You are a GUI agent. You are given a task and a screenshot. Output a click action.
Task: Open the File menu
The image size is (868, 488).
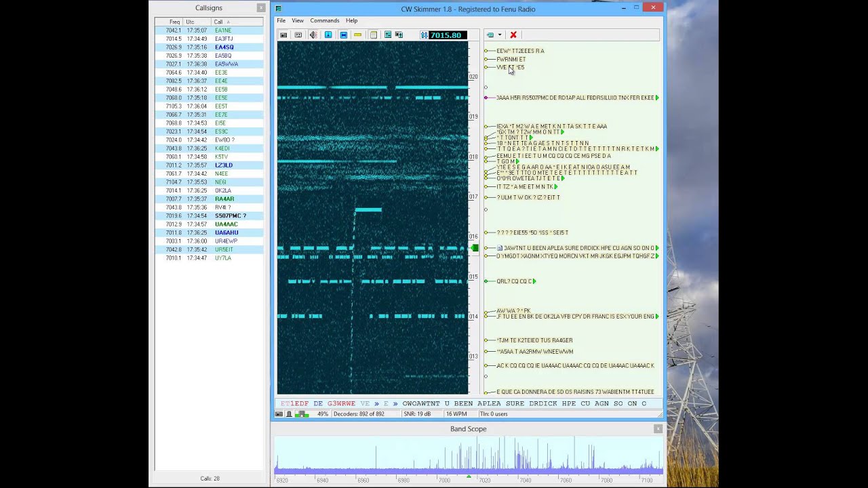coord(281,21)
